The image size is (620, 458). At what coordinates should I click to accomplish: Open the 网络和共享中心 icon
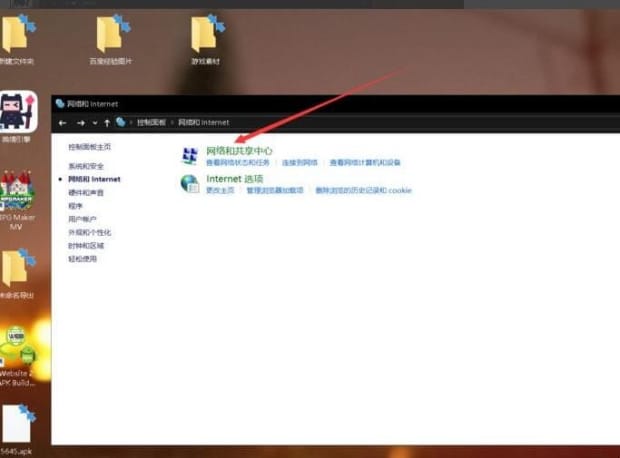pos(189,155)
